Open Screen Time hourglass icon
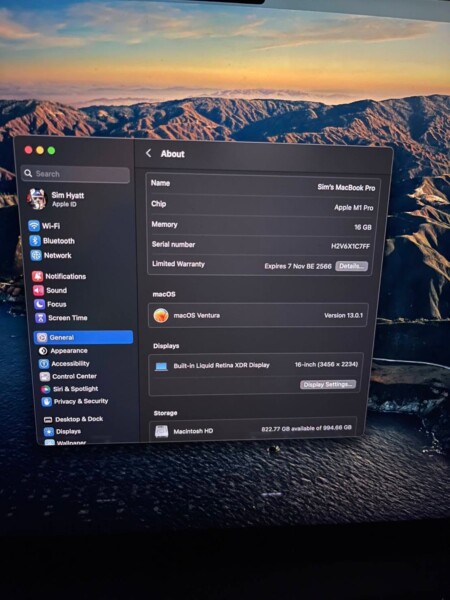 [x=41, y=318]
